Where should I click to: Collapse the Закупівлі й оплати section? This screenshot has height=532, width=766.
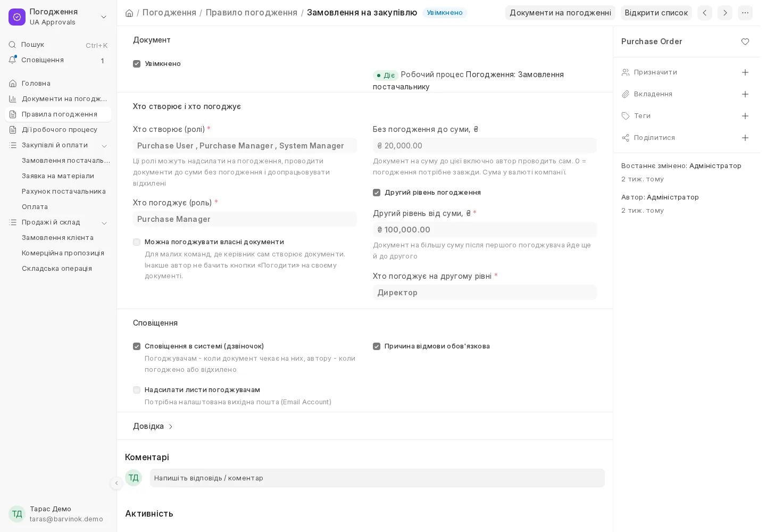click(x=104, y=146)
